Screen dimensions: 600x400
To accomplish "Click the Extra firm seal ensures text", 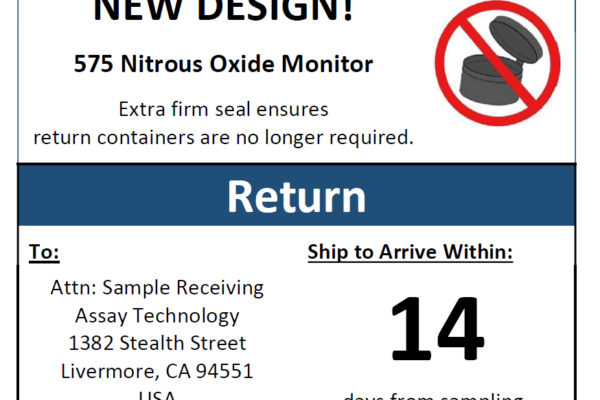I will click(x=223, y=109).
